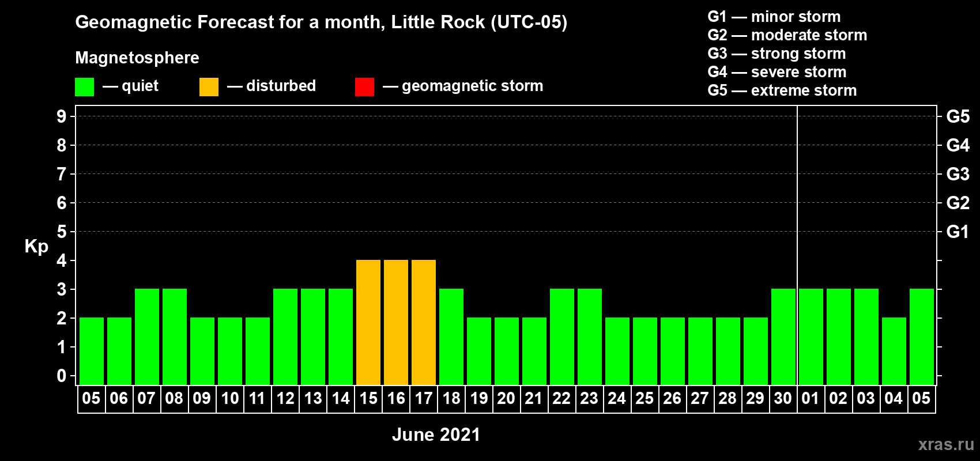Click the 'G2 — moderate storm' legend entry
The image size is (980, 461).
click(x=787, y=35)
